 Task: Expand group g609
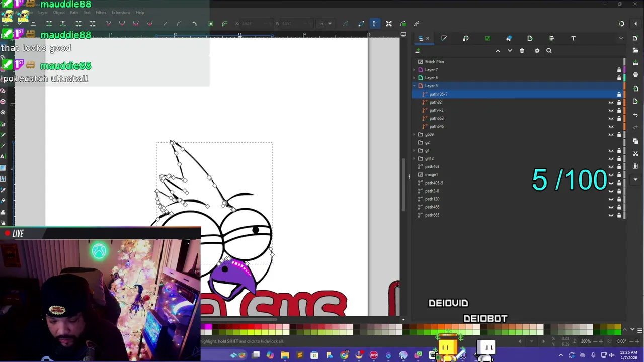(414, 134)
